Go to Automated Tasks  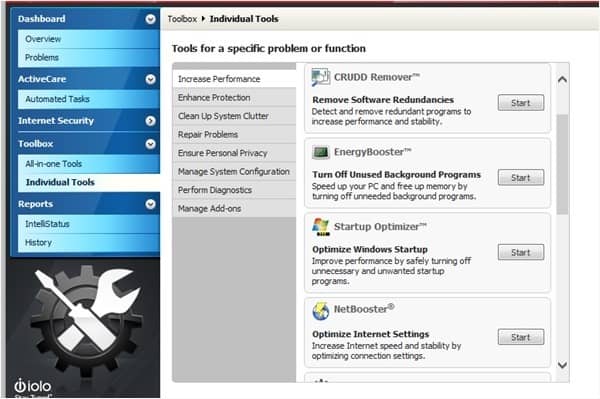point(88,99)
